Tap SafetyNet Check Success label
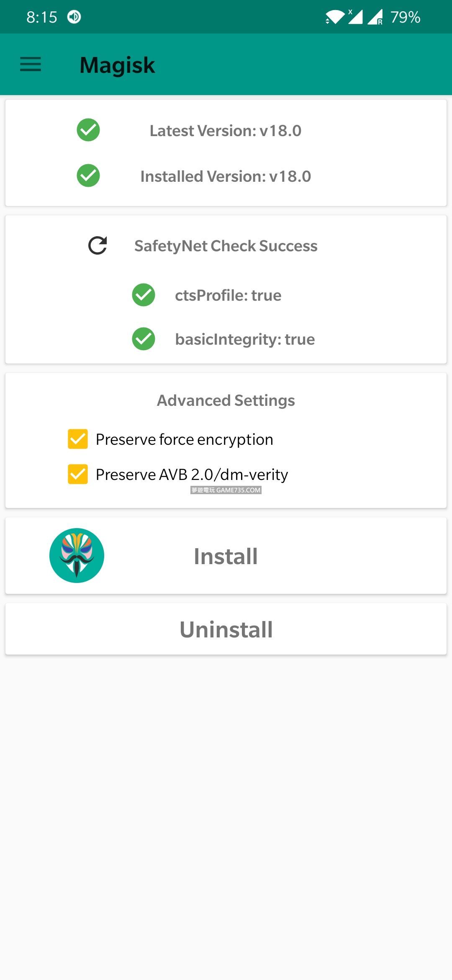 click(226, 246)
